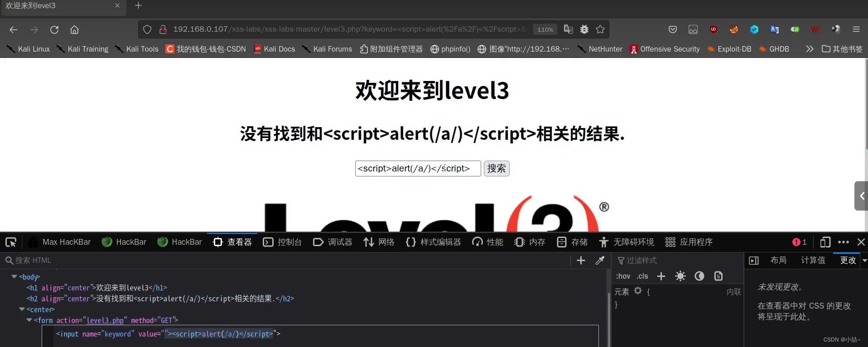Image resolution: width=868 pixels, height=347 pixels.
Task: Select the input keyword element in DOM tree
Action: (168, 334)
